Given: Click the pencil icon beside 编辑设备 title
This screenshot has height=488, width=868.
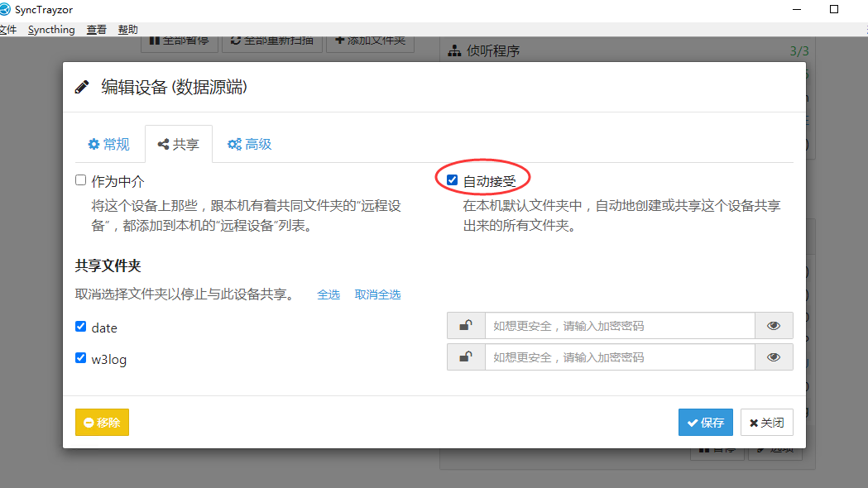Looking at the screenshot, I should [x=82, y=88].
